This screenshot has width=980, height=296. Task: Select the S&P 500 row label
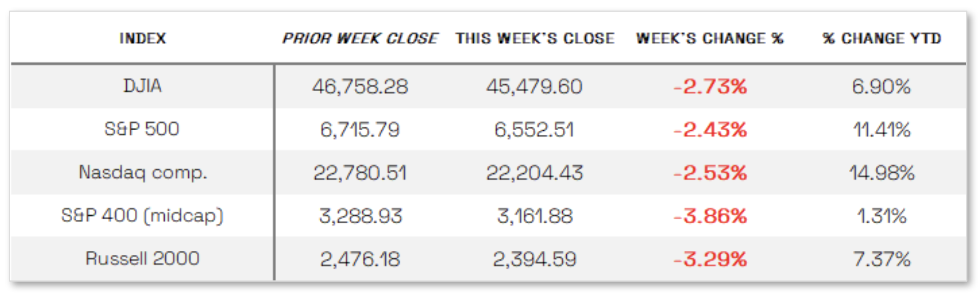142,129
